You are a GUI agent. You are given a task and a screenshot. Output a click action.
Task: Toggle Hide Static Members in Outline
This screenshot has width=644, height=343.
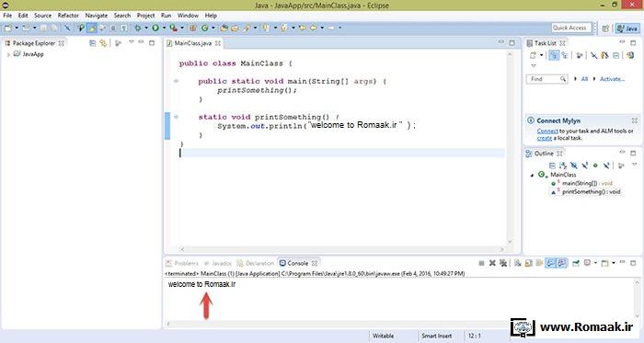tap(584, 166)
